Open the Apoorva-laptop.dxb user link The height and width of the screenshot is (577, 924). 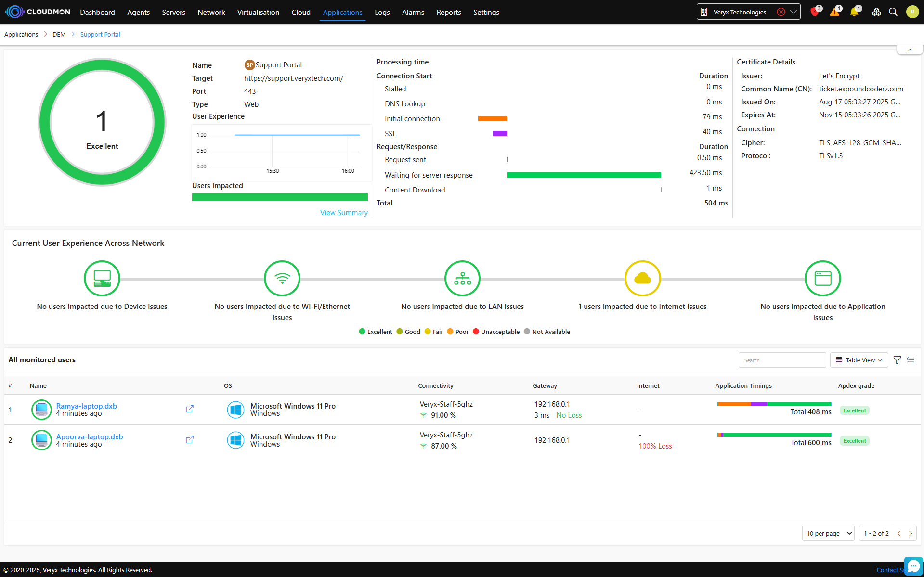pos(90,436)
